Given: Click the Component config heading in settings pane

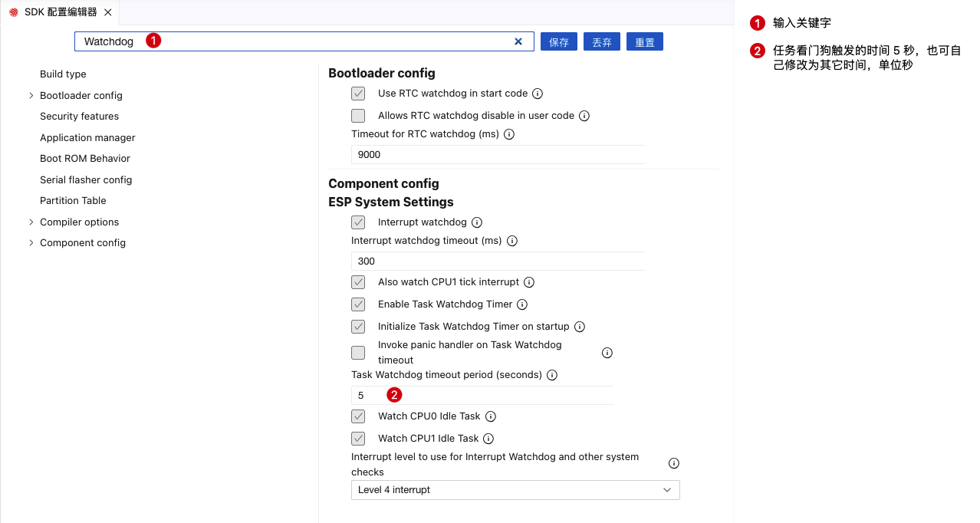Looking at the screenshot, I should coord(383,184).
